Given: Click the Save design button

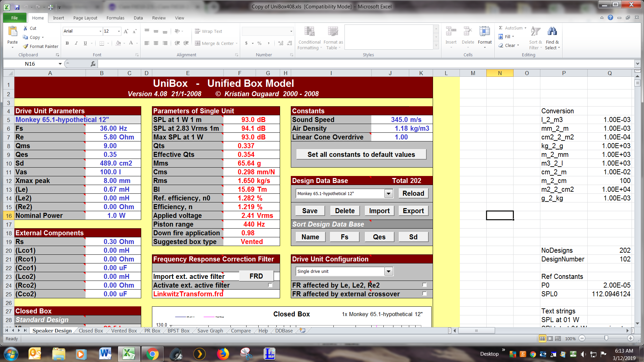Looking at the screenshot, I should point(310,211).
